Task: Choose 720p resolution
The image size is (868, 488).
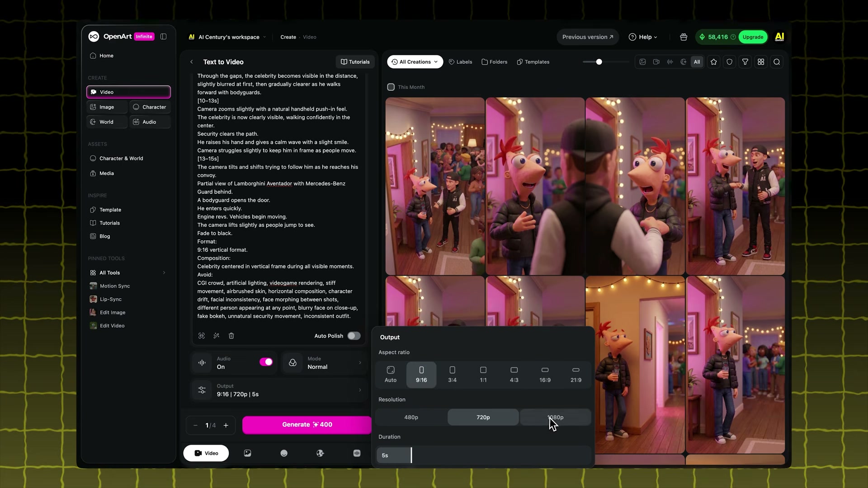Action: [x=483, y=417]
